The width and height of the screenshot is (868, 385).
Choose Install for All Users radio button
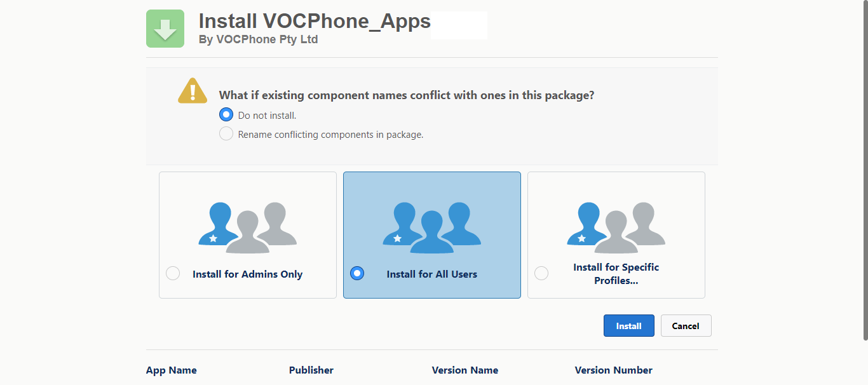pyautogui.click(x=357, y=273)
